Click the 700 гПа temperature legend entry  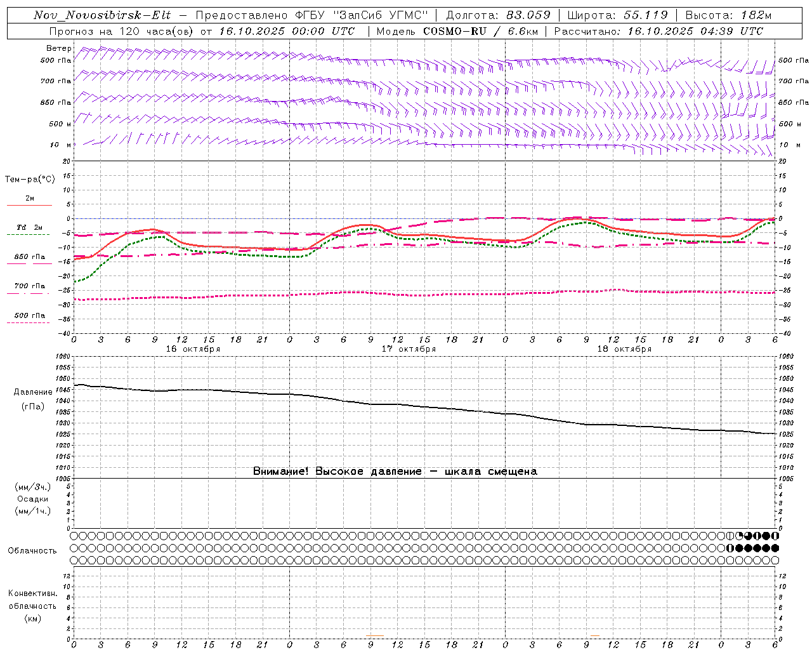[30, 286]
